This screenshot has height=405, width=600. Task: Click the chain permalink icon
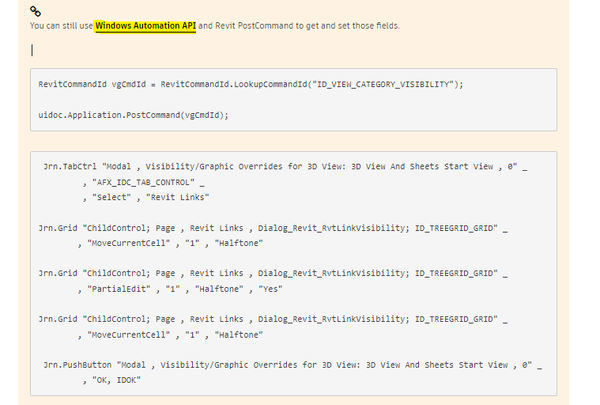point(35,10)
